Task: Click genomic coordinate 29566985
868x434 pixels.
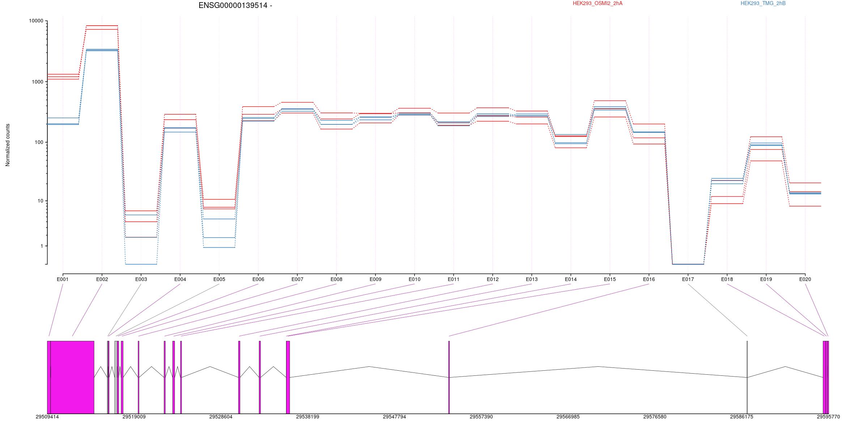Action: (568, 417)
